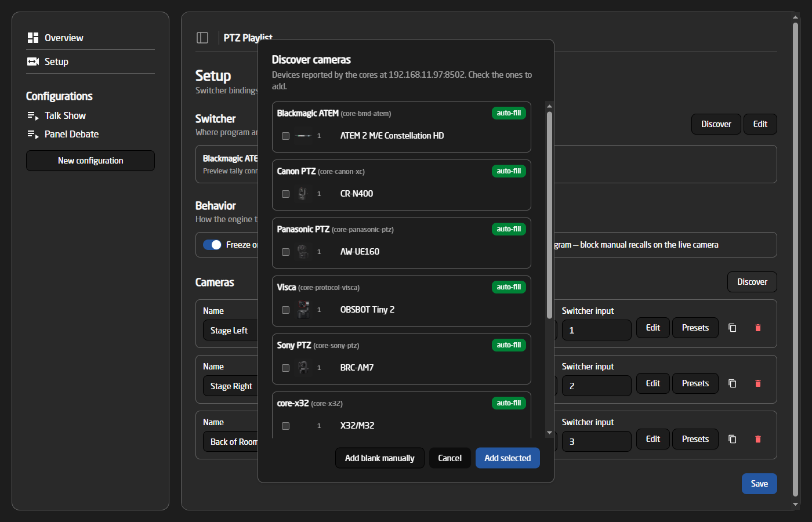The height and width of the screenshot is (522, 812).
Task: Check the ATEM 2 M/E Constellation HD checkbox
Action: pos(285,136)
